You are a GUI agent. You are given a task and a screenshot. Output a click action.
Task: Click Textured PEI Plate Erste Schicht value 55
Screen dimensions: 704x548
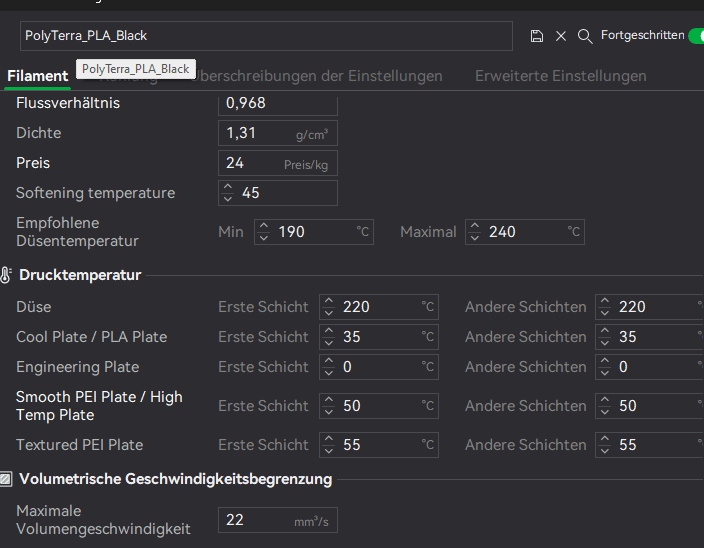(x=352, y=445)
